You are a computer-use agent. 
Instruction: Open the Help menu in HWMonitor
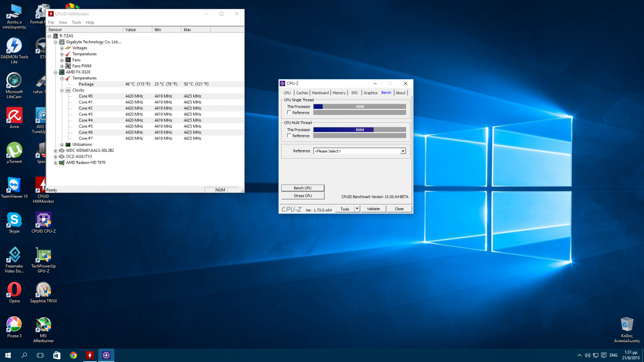pyautogui.click(x=90, y=23)
